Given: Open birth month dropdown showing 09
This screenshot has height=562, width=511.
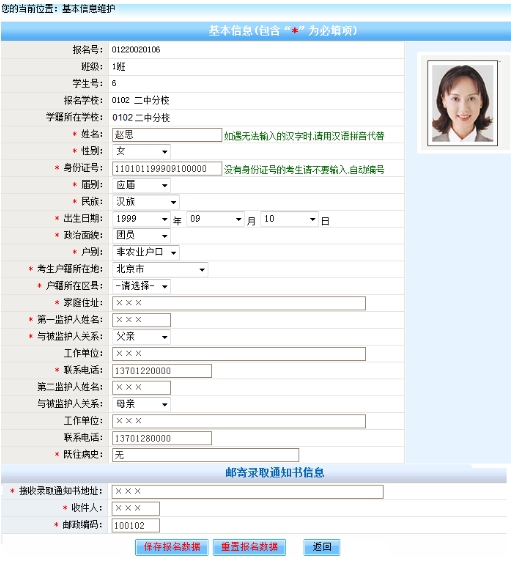Looking at the screenshot, I should coord(215,219).
